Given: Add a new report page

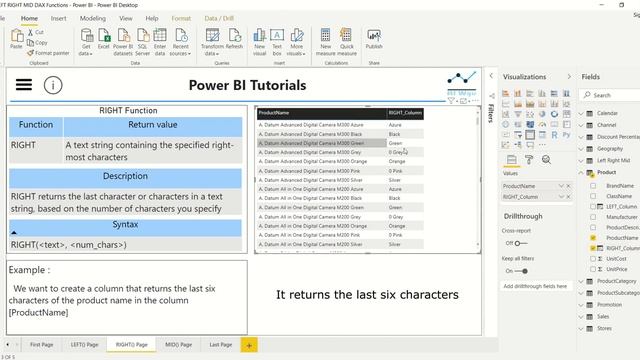Looking at the screenshot, I should point(249,345).
